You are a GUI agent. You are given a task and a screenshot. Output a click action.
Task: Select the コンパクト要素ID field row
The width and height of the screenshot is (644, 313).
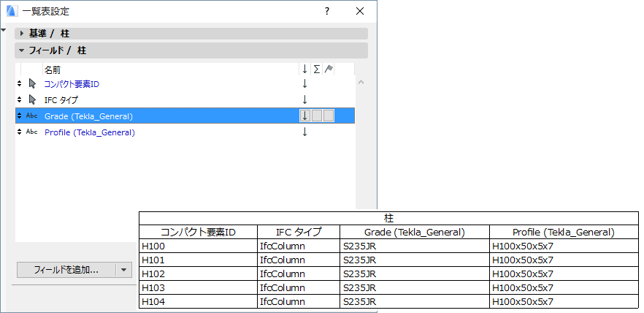[72, 83]
